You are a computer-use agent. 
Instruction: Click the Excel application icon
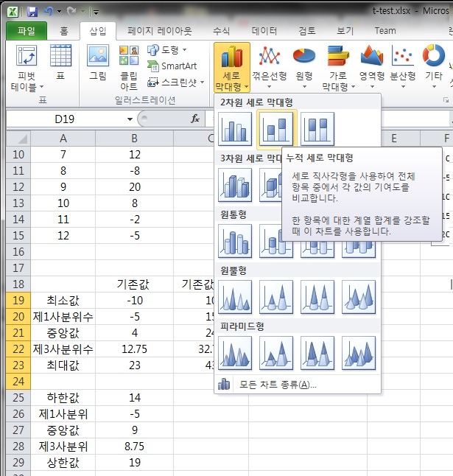coord(13,12)
